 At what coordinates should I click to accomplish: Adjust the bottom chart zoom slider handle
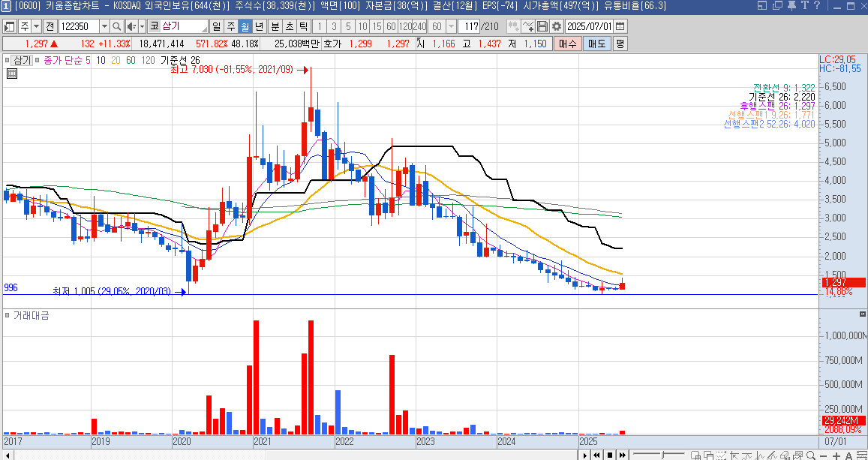click(662, 455)
